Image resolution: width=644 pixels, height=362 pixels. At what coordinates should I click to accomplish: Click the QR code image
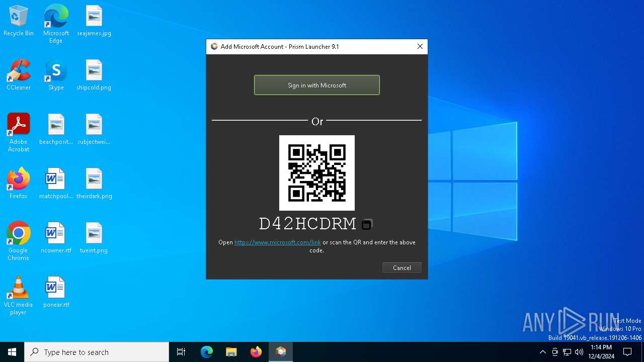tap(317, 173)
